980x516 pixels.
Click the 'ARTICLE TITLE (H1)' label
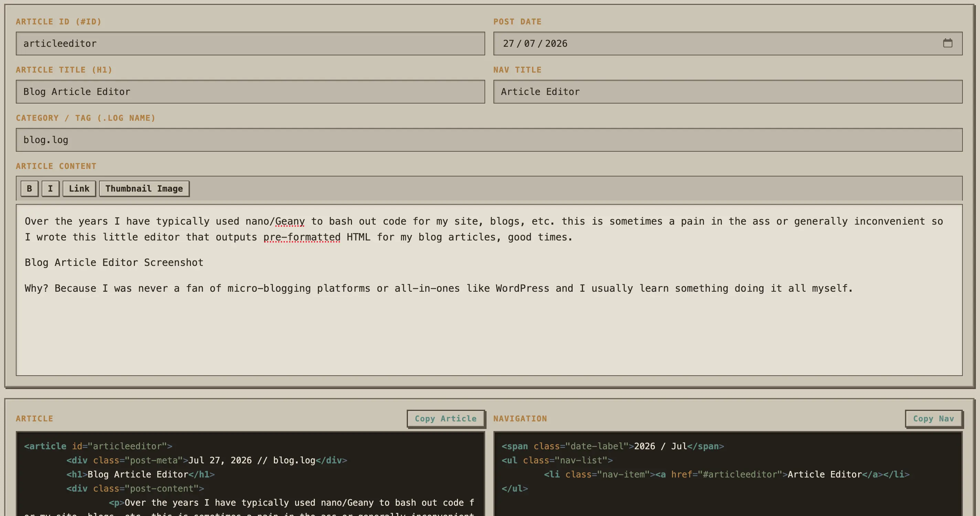coord(64,70)
